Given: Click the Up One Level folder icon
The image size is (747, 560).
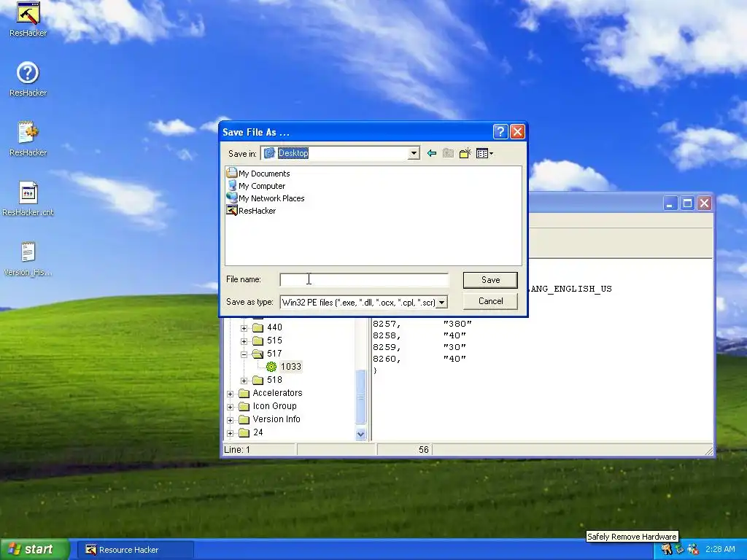Looking at the screenshot, I should [x=448, y=153].
